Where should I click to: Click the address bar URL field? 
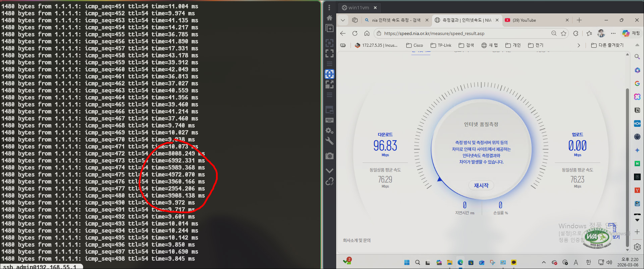(463, 33)
